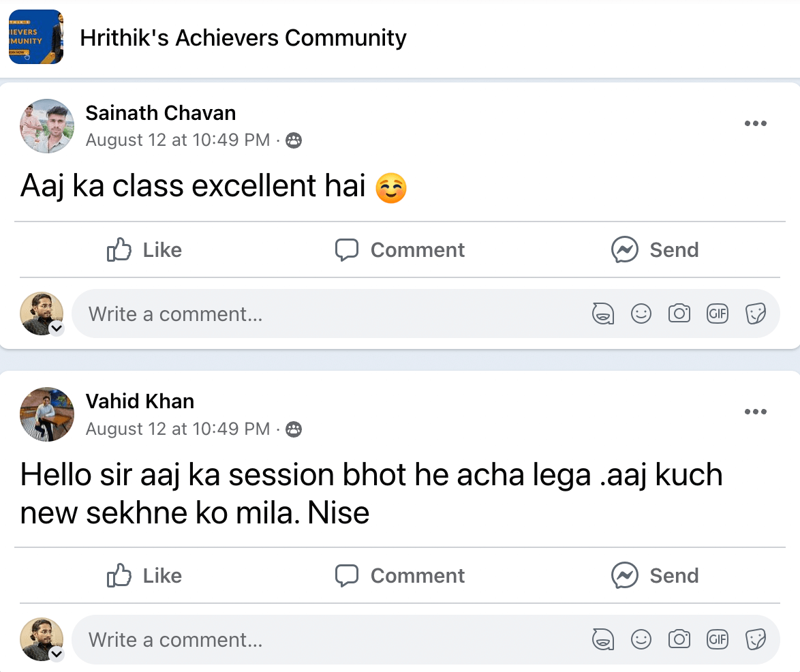Screen dimensions: 800x672
Task: Click Comment button on Sainath's post
Action: [400, 250]
